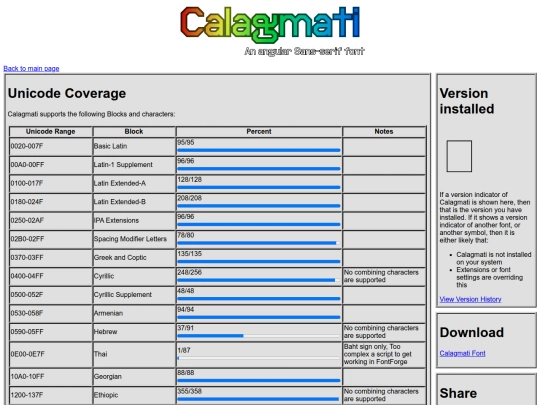This screenshot has height=405, width=540.
Task: Click the 128/128 coverage value
Action: pos(190,179)
